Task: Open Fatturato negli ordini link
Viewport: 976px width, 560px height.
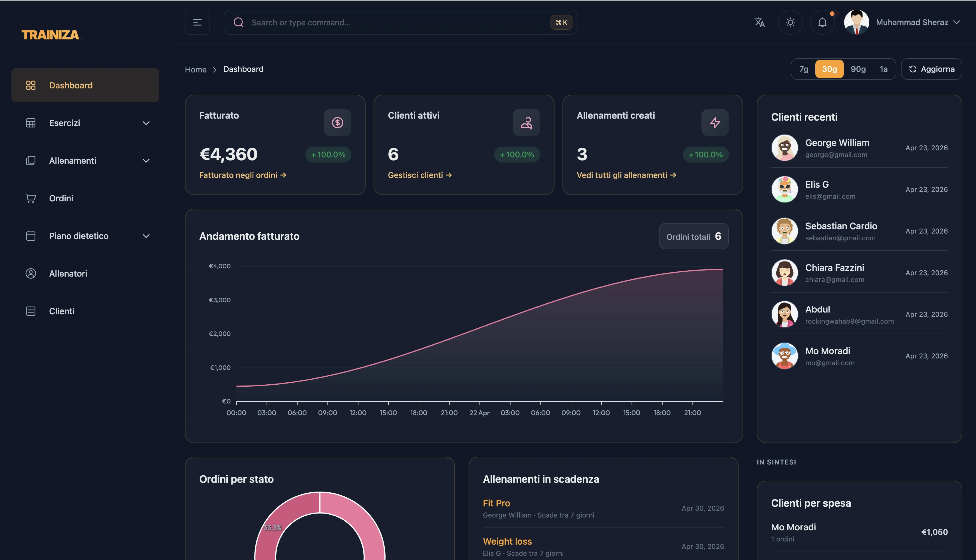Action: coord(243,175)
